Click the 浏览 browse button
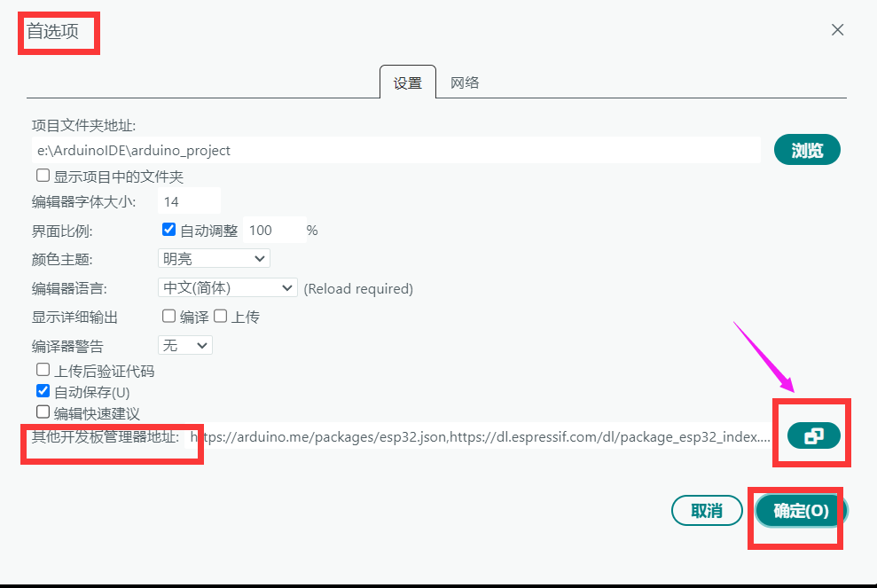Viewport: 877px width, 588px height. click(807, 150)
